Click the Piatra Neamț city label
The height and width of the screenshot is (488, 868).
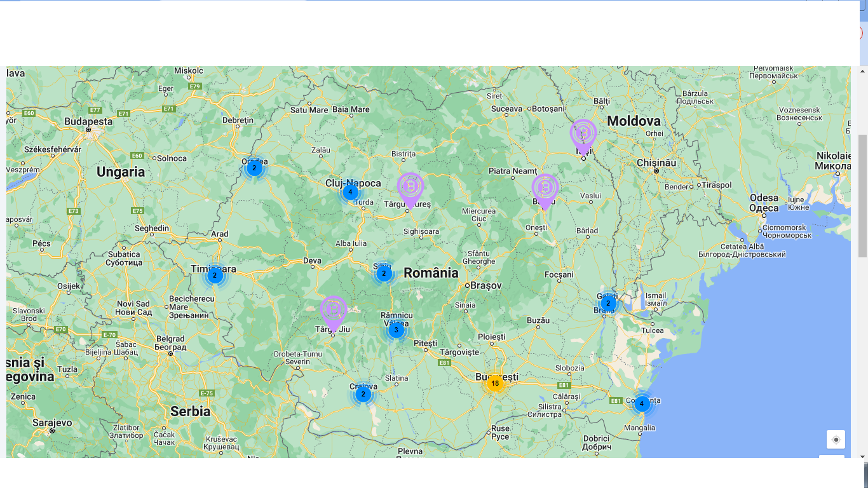pos(513,171)
